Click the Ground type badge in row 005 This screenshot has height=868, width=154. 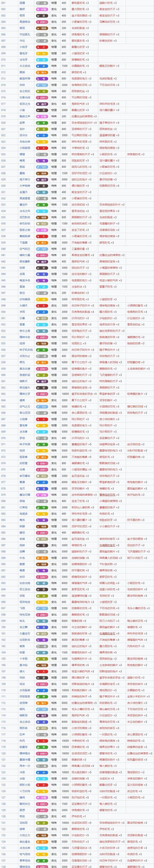42,28
